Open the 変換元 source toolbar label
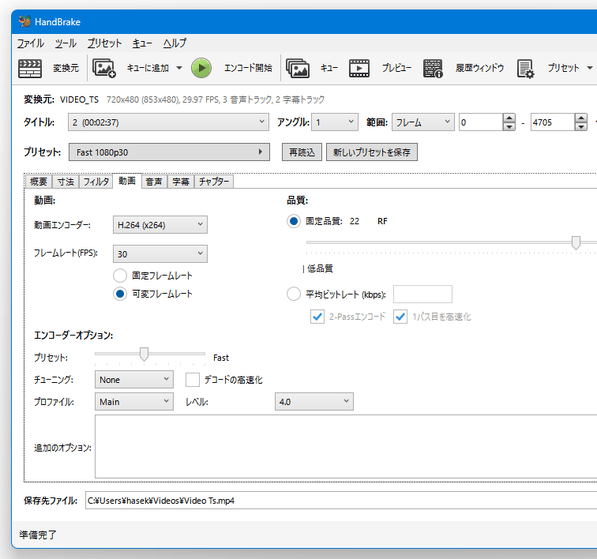597x559 pixels. [x=65, y=68]
